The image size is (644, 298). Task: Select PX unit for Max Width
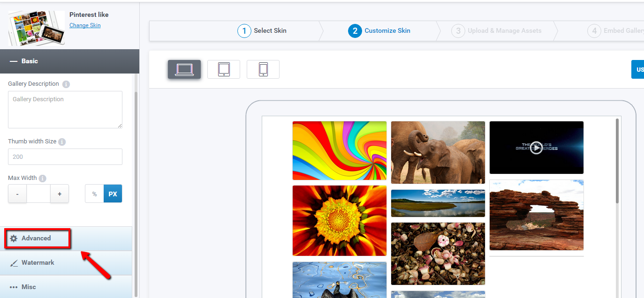point(113,194)
